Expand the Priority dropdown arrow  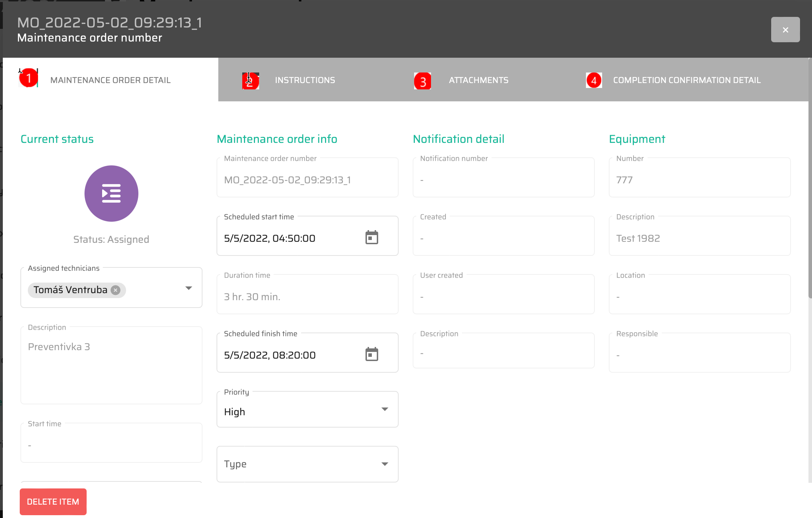coord(385,409)
